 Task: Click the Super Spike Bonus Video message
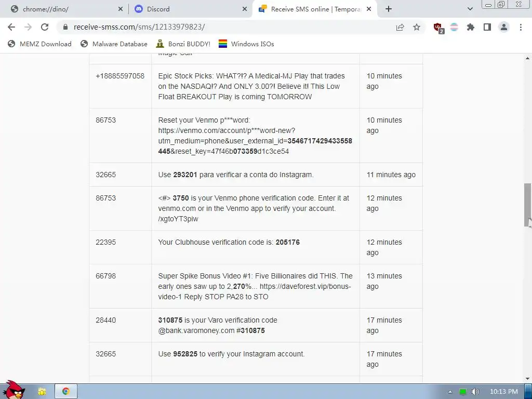click(x=255, y=286)
